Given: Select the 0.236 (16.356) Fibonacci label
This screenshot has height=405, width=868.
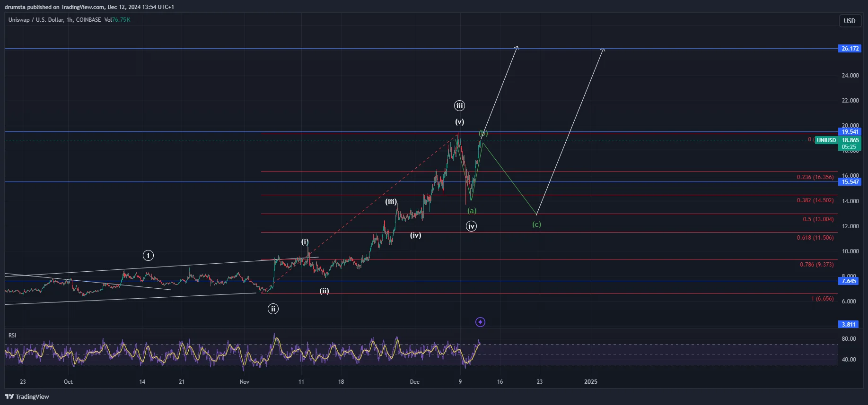Looking at the screenshot, I should click(x=815, y=177).
